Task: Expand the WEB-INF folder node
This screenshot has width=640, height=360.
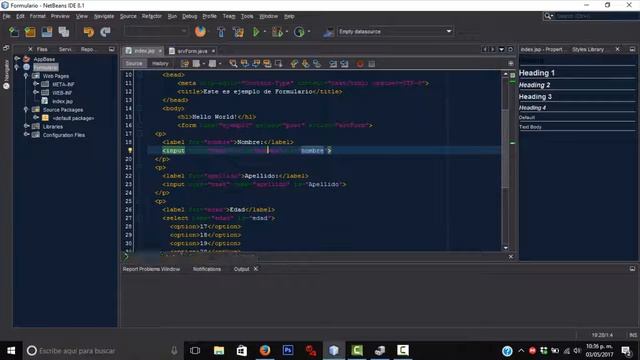Action: tap(36, 93)
